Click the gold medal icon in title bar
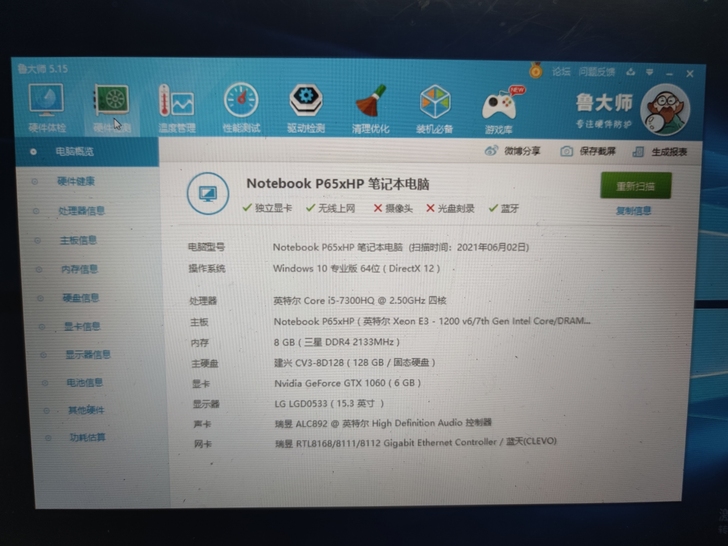 pos(536,71)
